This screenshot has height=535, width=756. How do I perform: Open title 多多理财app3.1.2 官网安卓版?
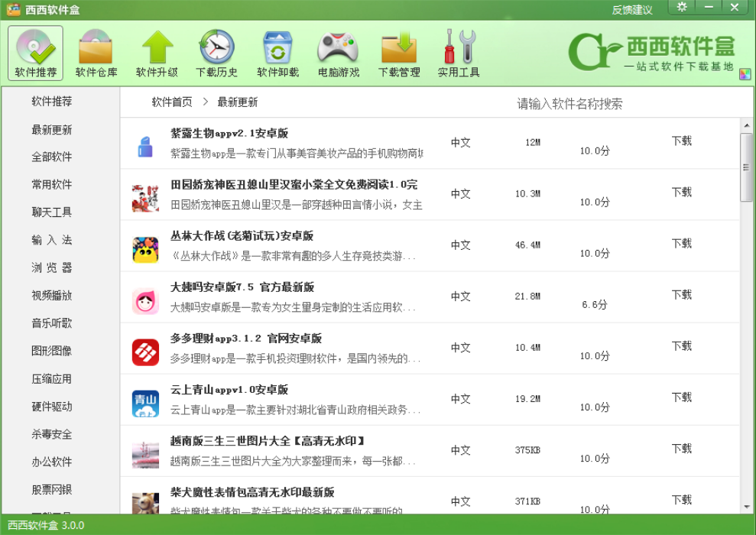(x=246, y=339)
